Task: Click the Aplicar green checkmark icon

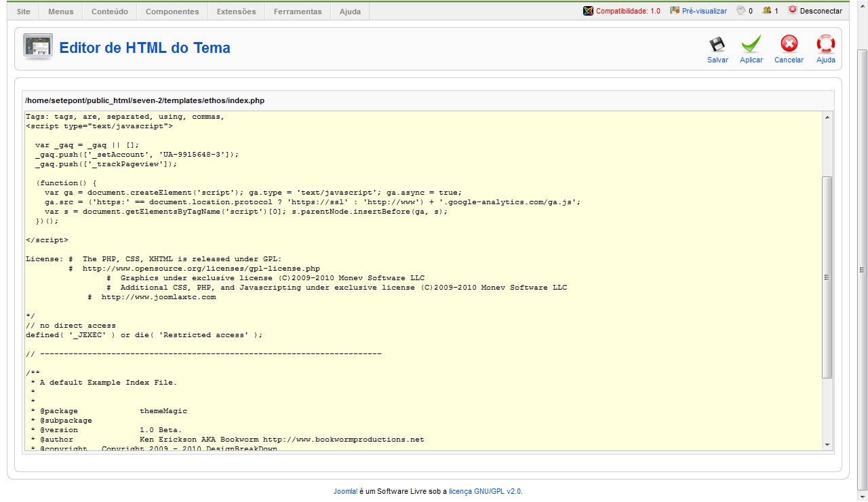Action: click(x=751, y=45)
